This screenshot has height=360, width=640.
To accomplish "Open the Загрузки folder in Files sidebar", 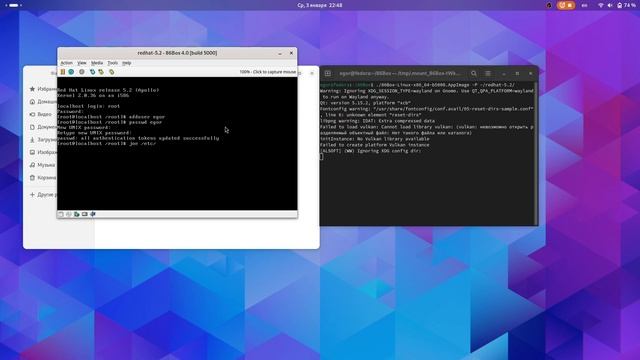I will point(43,140).
